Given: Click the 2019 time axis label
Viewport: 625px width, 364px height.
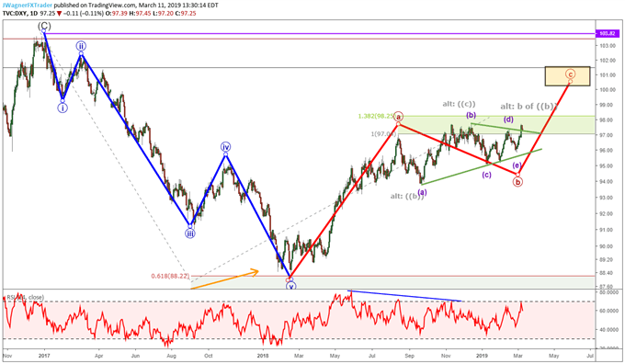Looking at the screenshot, I should click(483, 355).
